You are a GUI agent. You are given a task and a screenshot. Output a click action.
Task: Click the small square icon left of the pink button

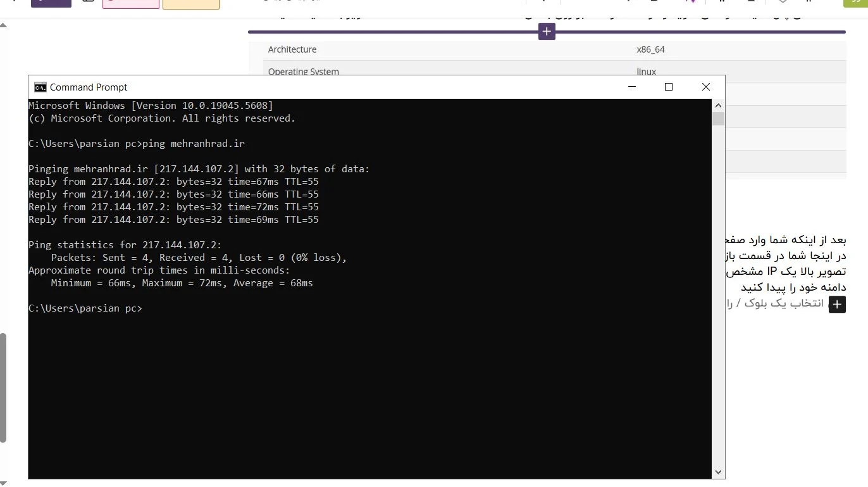[88, 2]
